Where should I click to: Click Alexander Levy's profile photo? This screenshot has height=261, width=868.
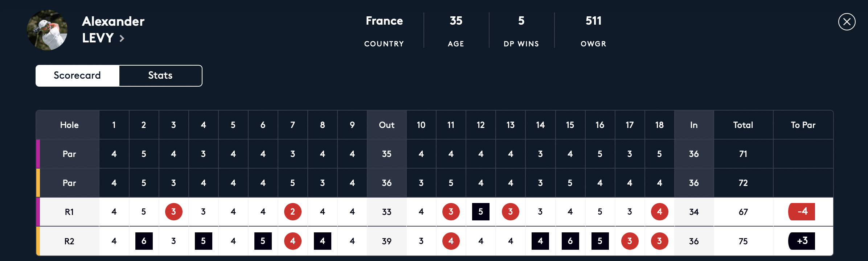pos(47,30)
